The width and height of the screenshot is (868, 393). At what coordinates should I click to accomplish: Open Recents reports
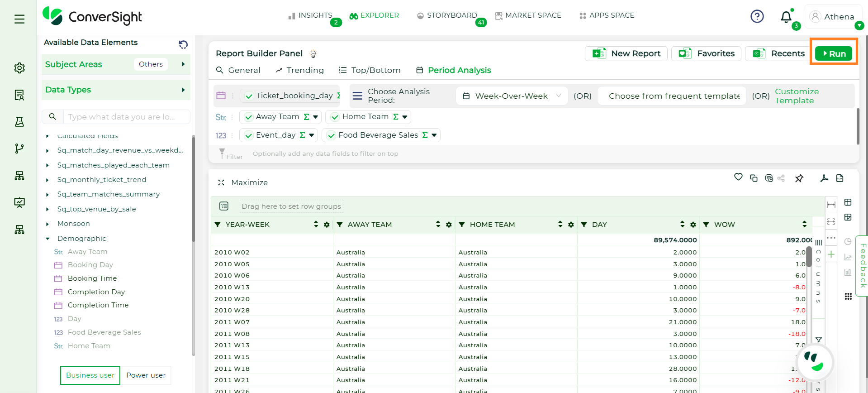[x=778, y=53]
